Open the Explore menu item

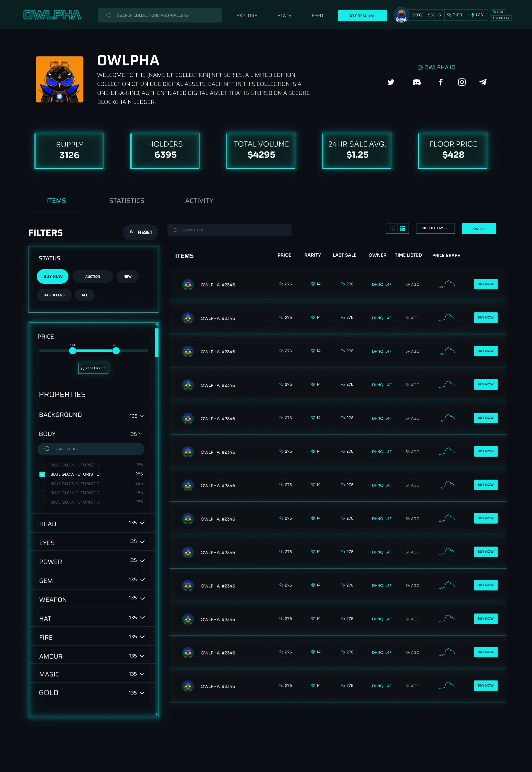246,16
